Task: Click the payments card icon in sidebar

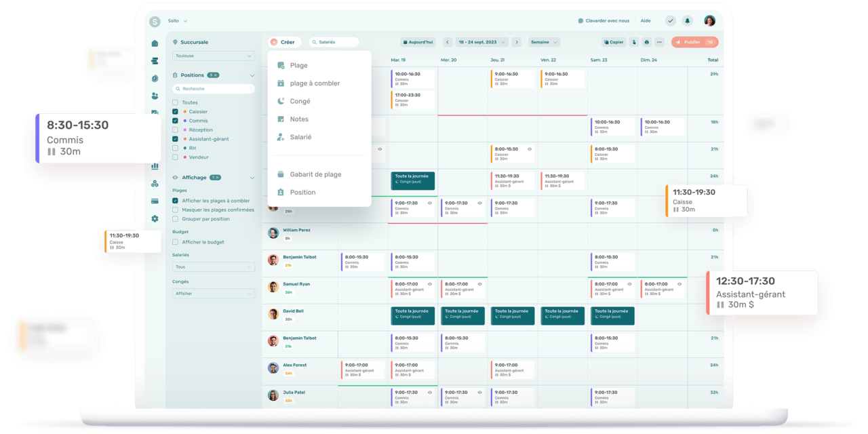Action: coord(155,201)
